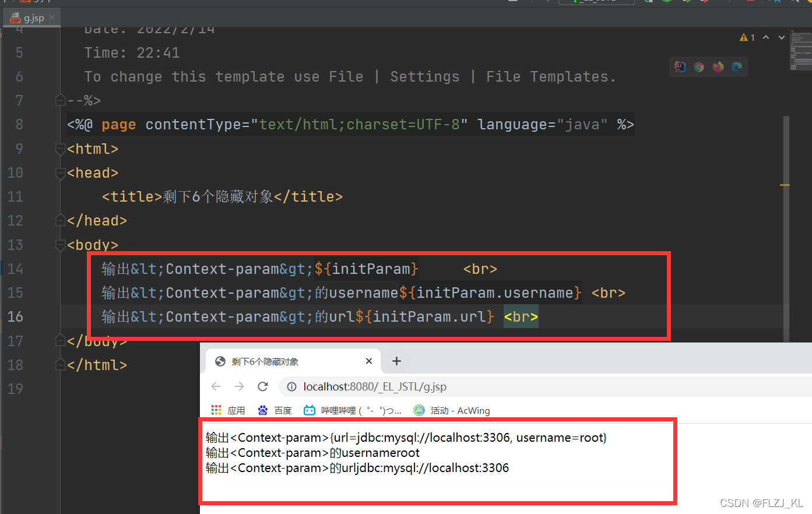The image size is (812, 514).
Task: Click the "Time: 22:41" comment line
Action: 132,53
